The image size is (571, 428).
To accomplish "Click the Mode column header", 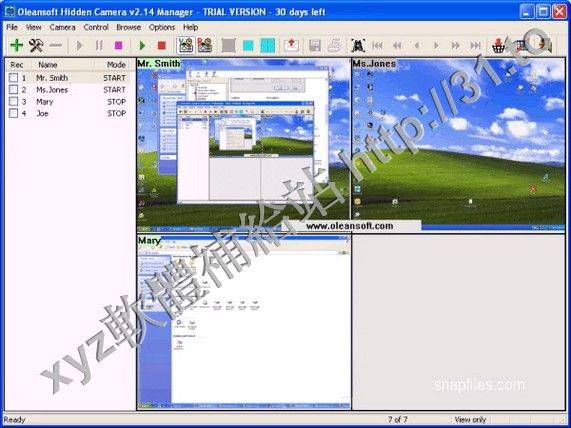I will coord(114,65).
